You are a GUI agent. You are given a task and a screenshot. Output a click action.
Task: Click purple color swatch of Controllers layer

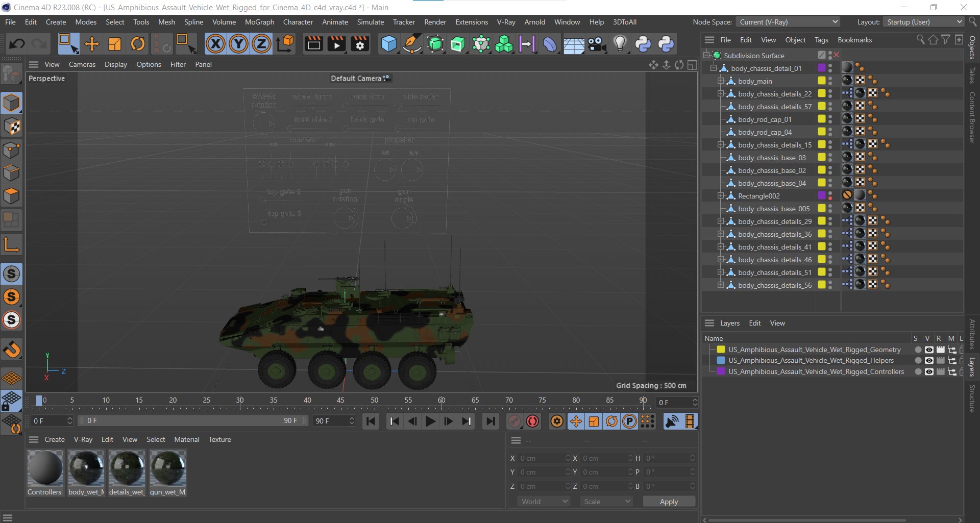pos(721,371)
